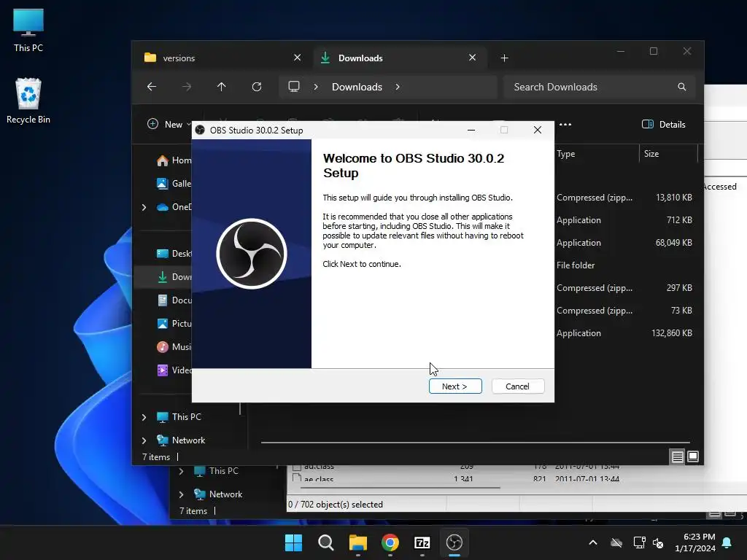The width and height of the screenshot is (747, 560).
Task: Open the Windows Start menu
Action: click(293, 542)
